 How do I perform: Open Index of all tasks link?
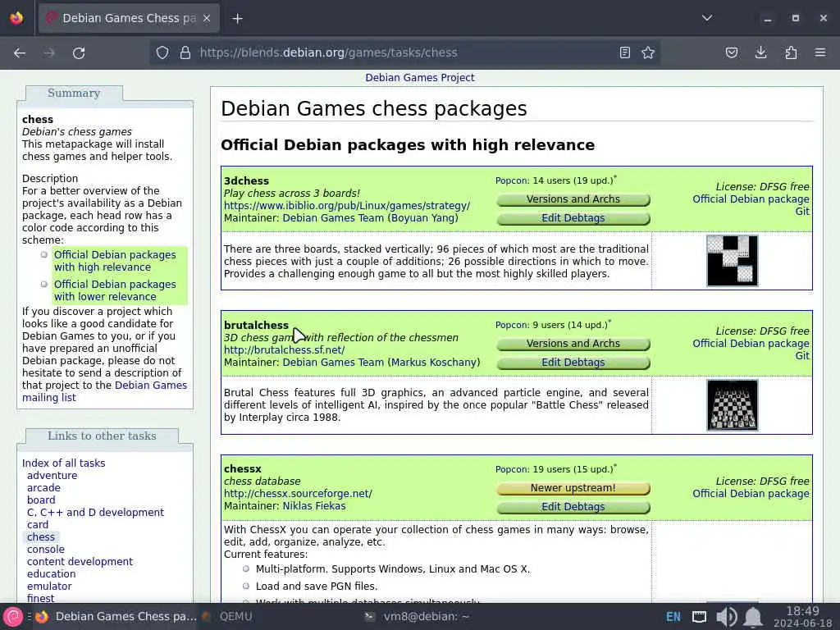[63, 463]
